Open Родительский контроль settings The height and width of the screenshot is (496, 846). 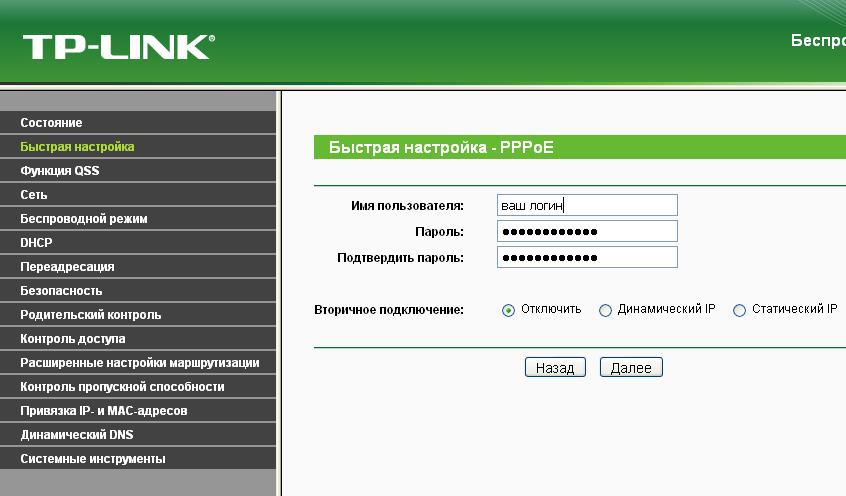[x=138, y=315]
